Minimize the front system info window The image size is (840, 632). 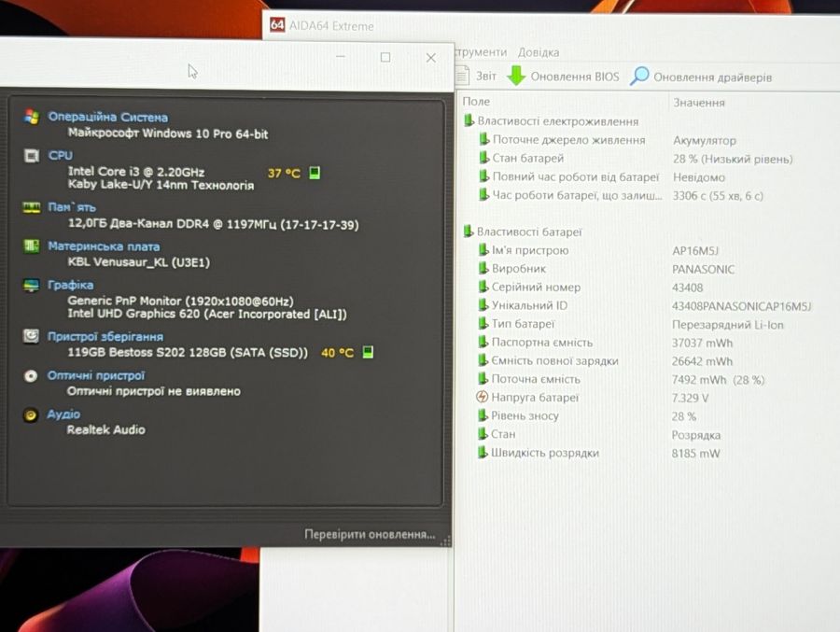[341, 56]
